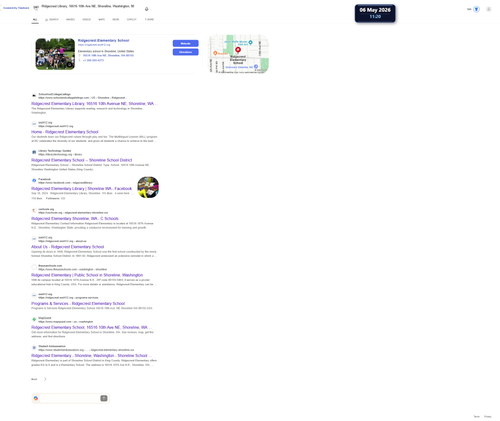Image resolution: width=500 pixels, height=421 pixels.
Task: Click the bottom Copilot chat input field
Action: [x=69, y=398]
